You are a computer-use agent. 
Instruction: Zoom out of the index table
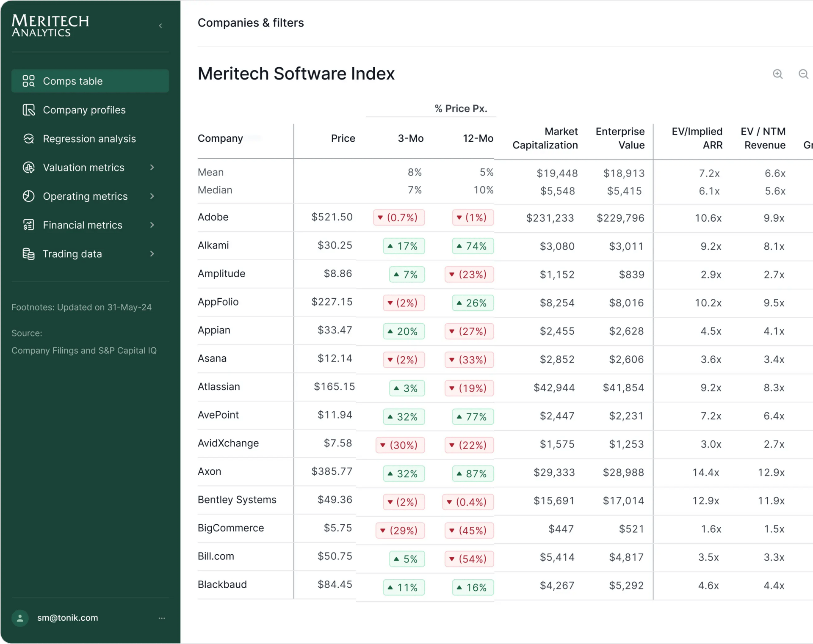tap(803, 74)
